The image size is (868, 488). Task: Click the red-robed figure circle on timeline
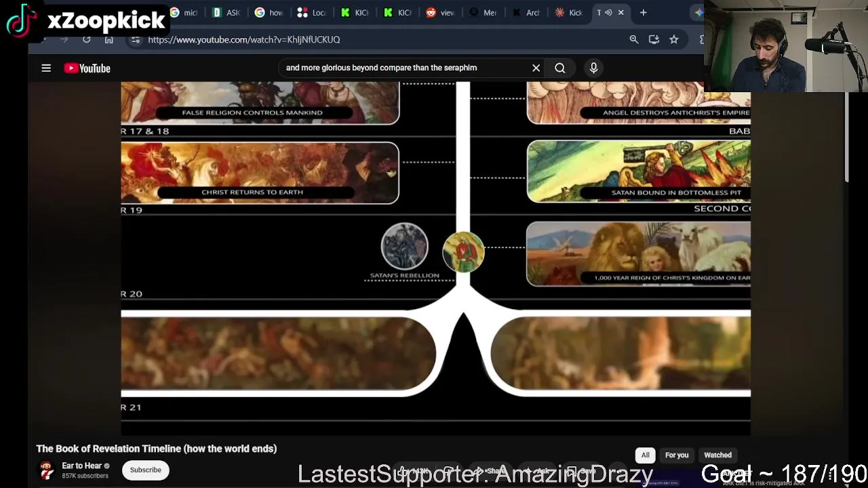464,251
